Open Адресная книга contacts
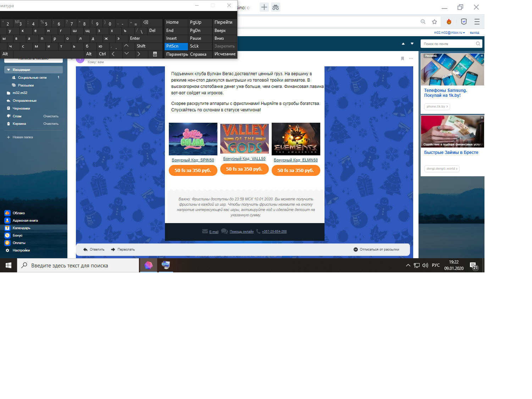532x399 pixels. [21, 220]
